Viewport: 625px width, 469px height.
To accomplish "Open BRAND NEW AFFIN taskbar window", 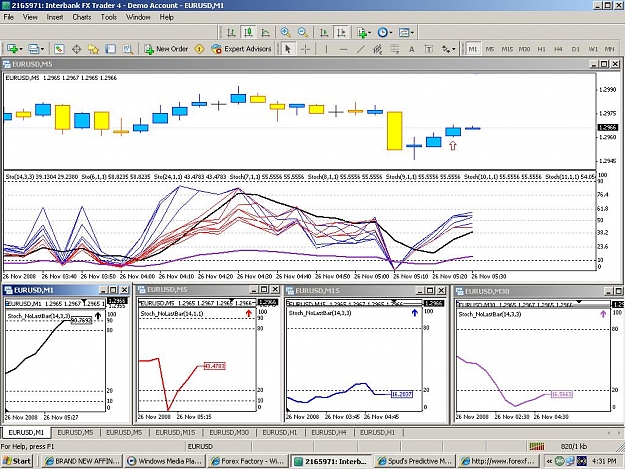I will coord(82,461).
